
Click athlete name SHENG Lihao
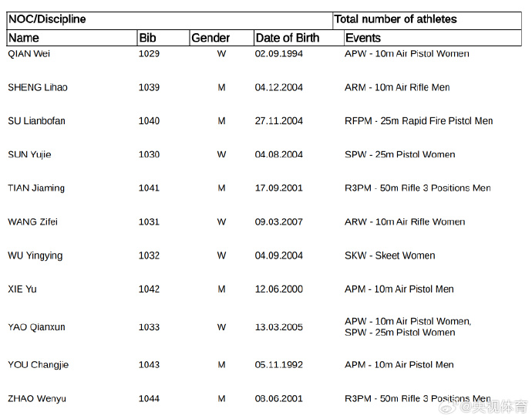click(37, 87)
